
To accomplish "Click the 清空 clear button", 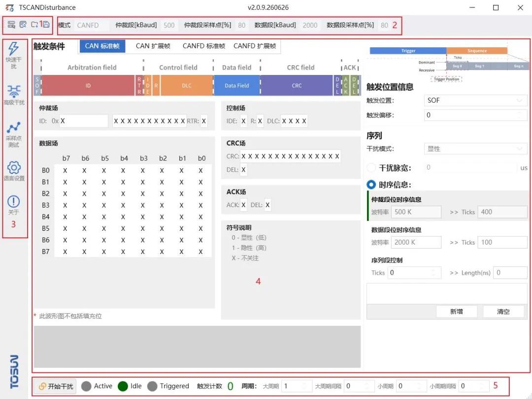I will click(503, 311).
